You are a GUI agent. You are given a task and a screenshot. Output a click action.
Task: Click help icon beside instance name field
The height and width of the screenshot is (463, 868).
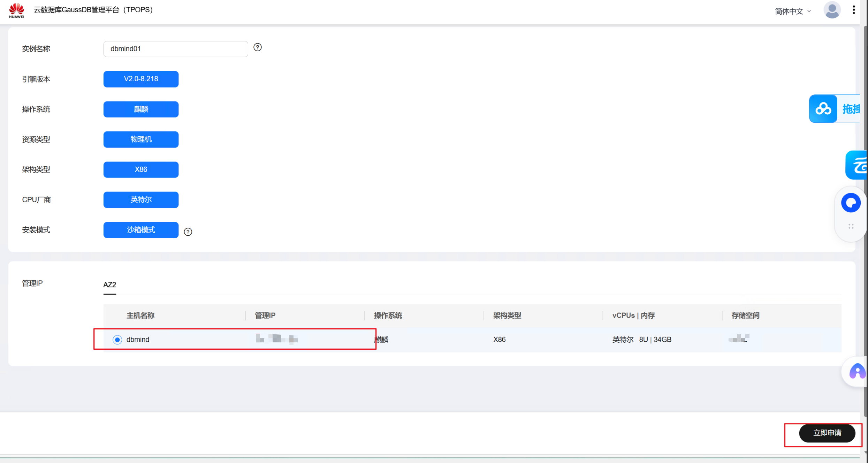coord(257,47)
